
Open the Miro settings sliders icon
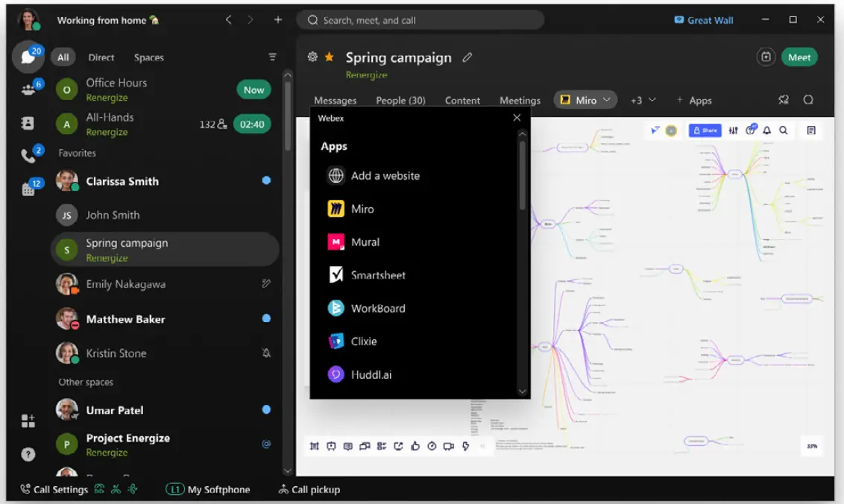733,130
